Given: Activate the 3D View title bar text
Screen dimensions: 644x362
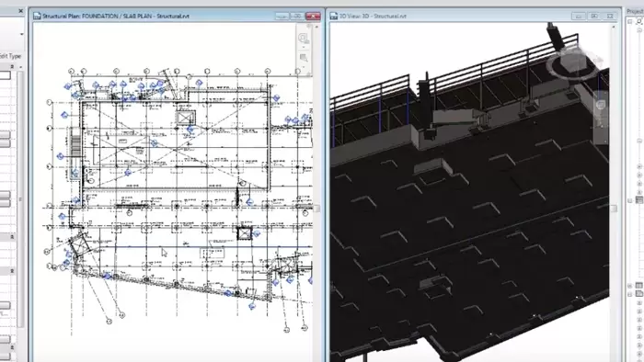Looking at the screenshot, I should pyautogui.click(x=373, y=16).
